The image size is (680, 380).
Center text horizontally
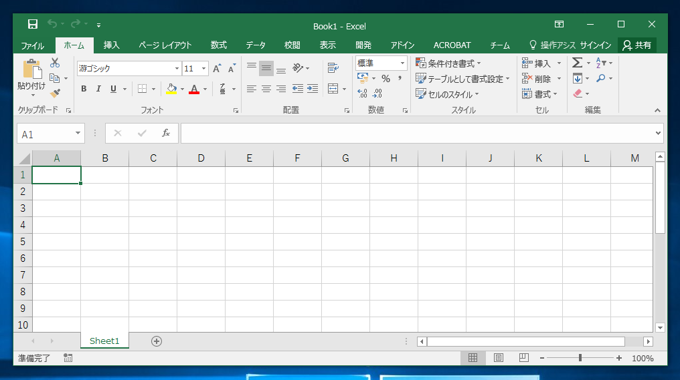click(x=266, y=89)
